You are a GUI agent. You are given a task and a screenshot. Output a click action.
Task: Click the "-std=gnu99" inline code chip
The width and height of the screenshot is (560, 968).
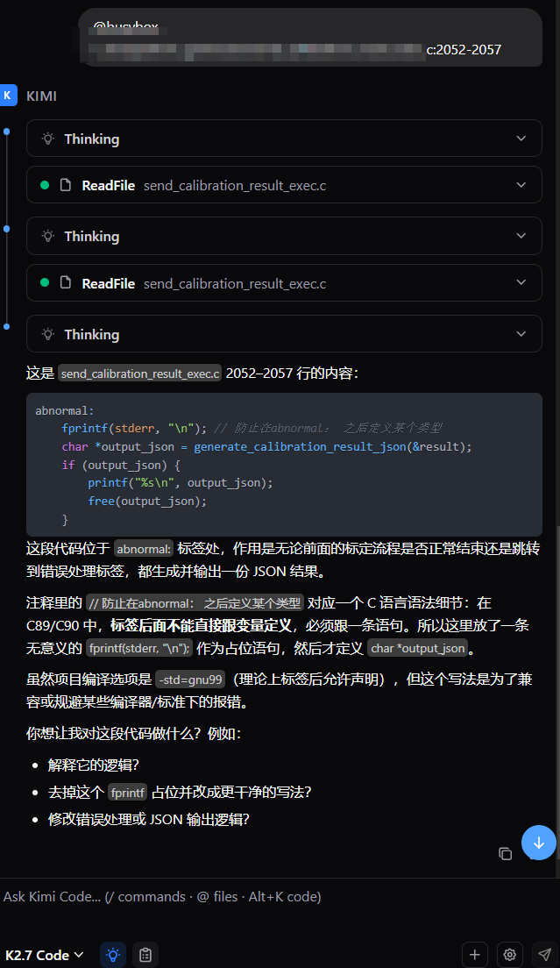190,680
